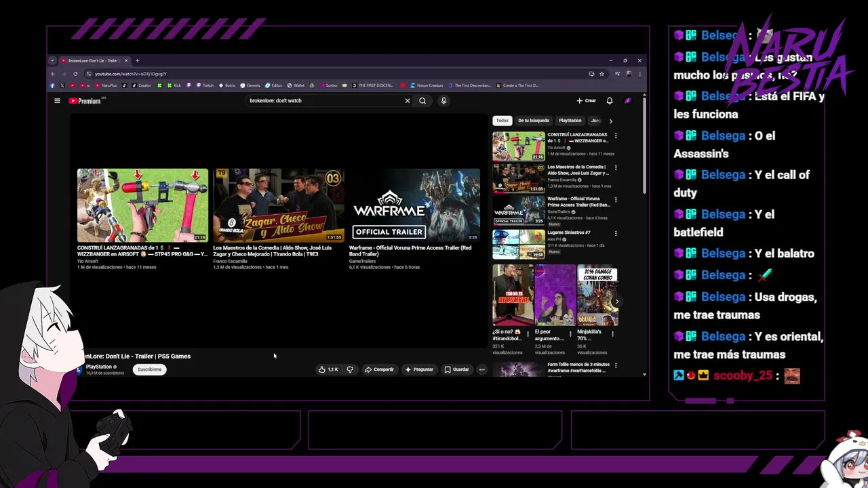Viewport: 868px width, 488px height.
Task: Open the YouTube hamburger guide menu
Action: pyautogui.click(x=57, y=101)
